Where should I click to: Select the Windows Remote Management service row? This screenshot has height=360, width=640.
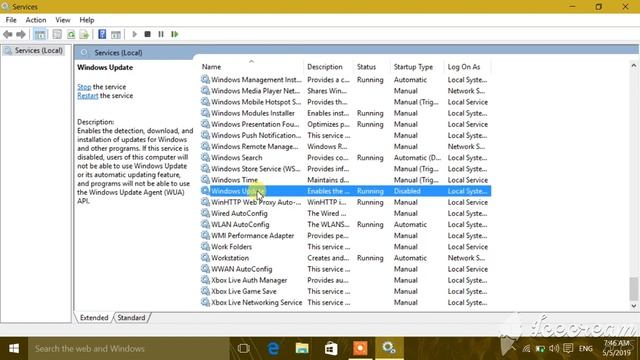coord(346,147)
